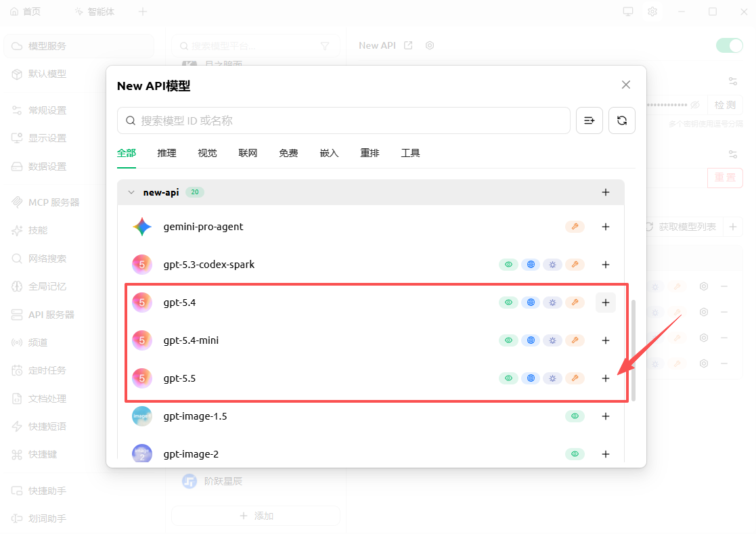Open the 智能体 tab in title bar
Viewport: 756px width, 534px height.
click(x=95, y=12)
